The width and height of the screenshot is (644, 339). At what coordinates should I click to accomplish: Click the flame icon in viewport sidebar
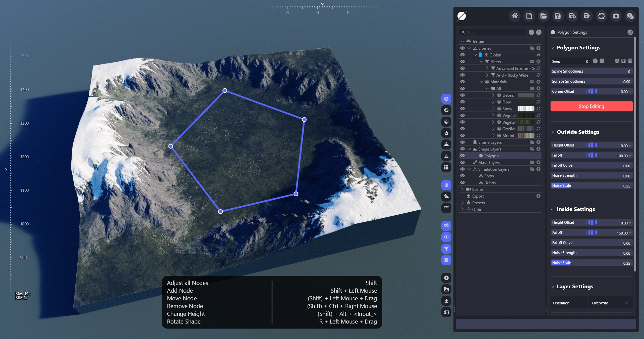pyautogui.click(x=446, y=133)
